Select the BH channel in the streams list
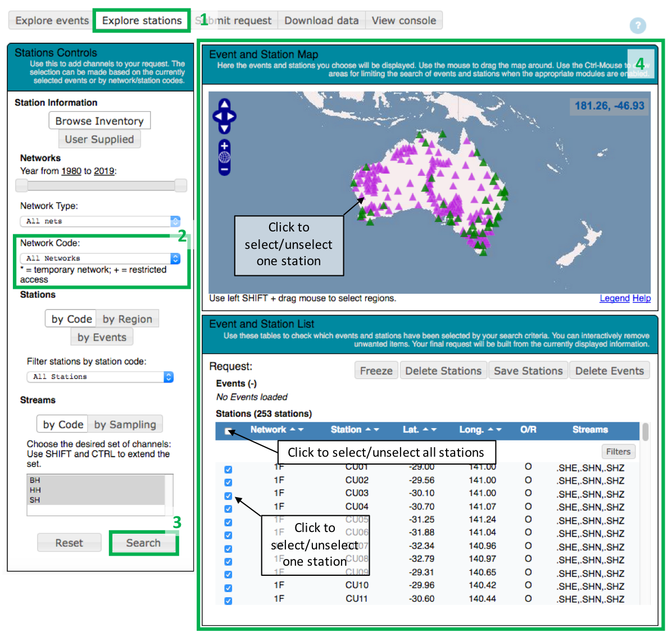672x632 pixels. click(35, 480)
